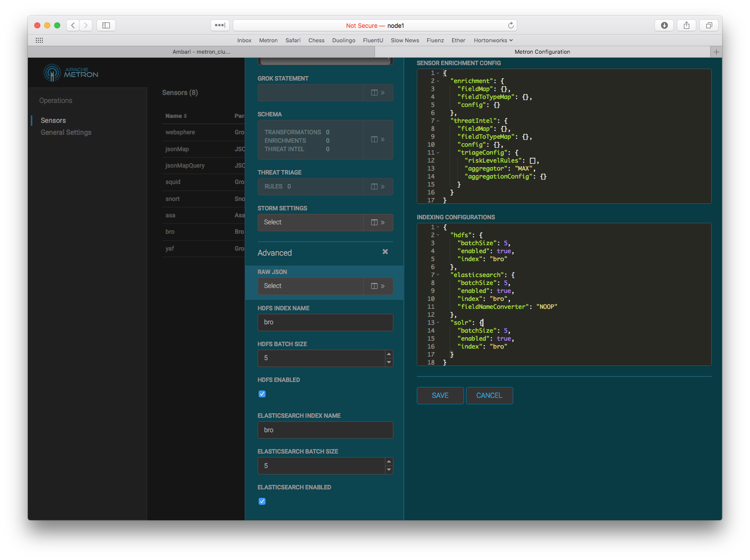Click the Grok Statement text field

click(x=310, y=93)
